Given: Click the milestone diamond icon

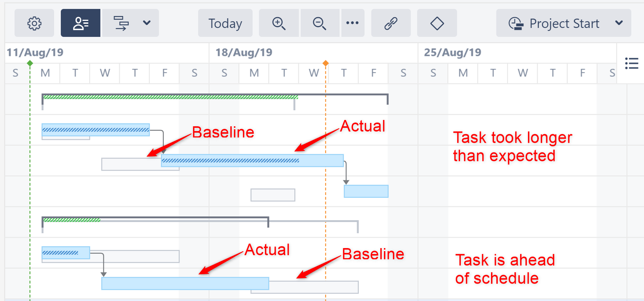Looking at the screenshot, I should 437,23.
